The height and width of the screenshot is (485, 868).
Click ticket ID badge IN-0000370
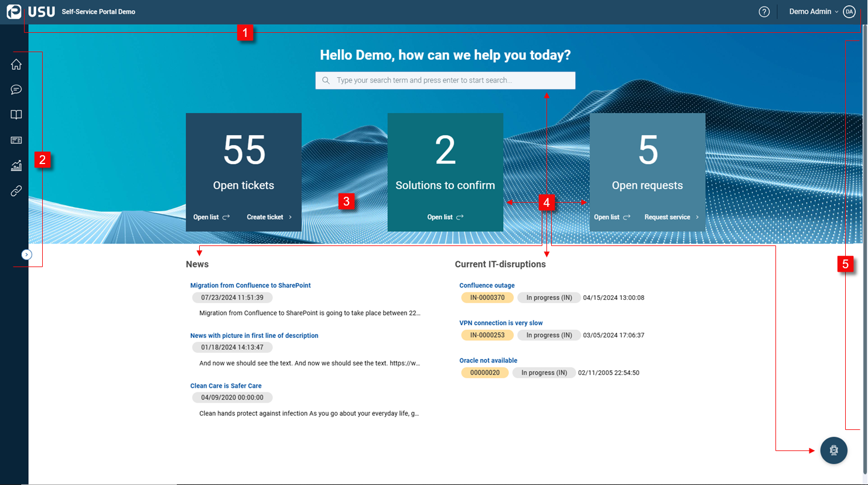(x=487, y=298)
